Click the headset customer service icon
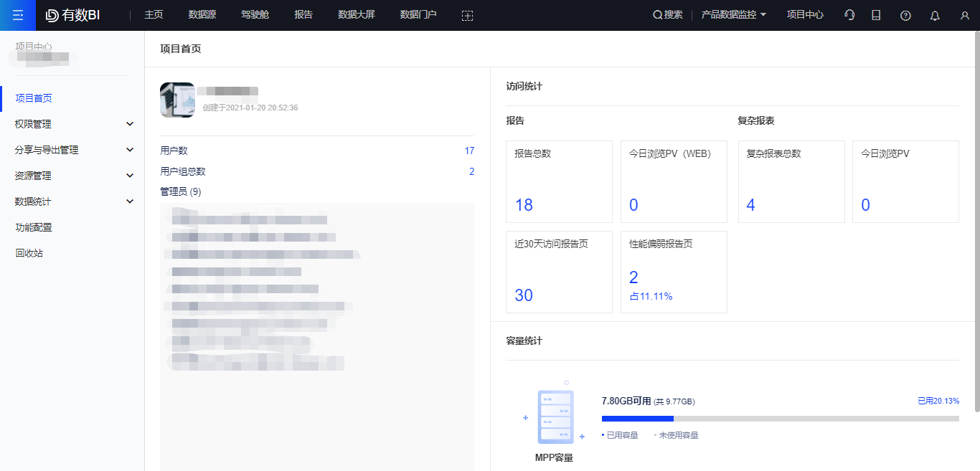This screenshot has height=471, width=980. 849,14
